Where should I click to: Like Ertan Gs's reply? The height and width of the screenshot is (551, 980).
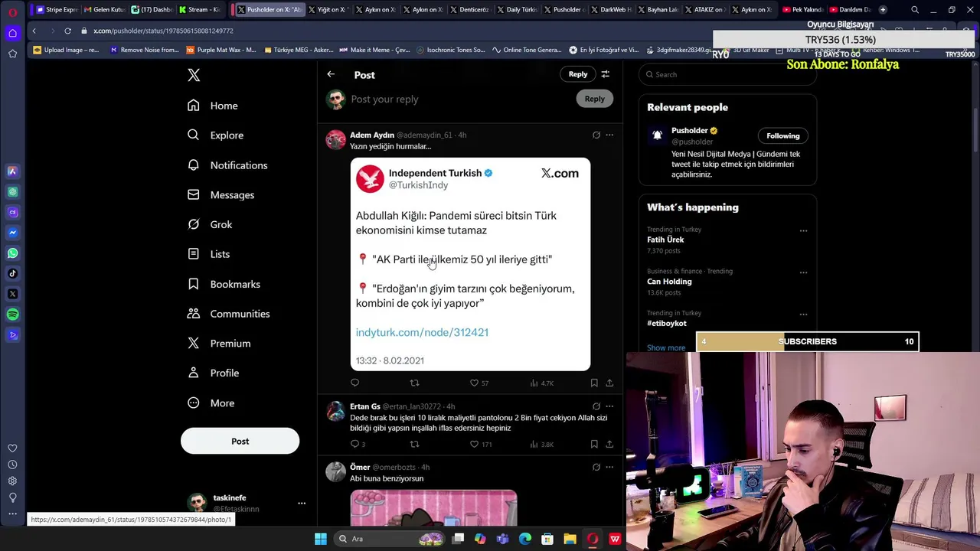point(474,444)
